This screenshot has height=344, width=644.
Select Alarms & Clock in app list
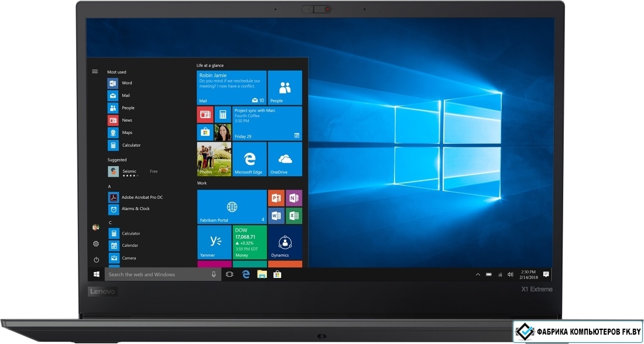click(135, 209)
